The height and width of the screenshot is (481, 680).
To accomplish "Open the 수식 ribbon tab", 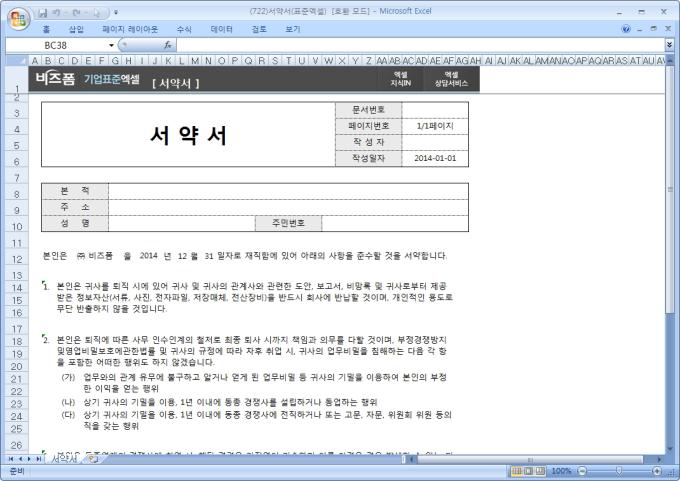I will tap(184, 29).
